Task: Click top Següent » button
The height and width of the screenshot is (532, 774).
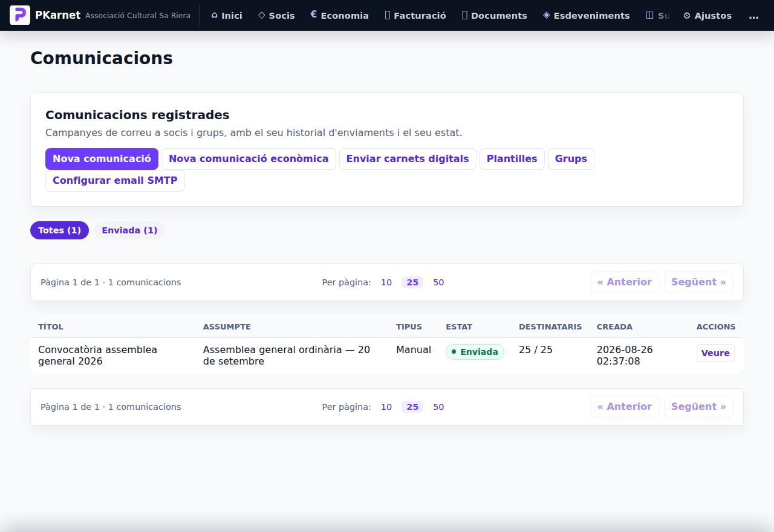Action: pos(698,282)
